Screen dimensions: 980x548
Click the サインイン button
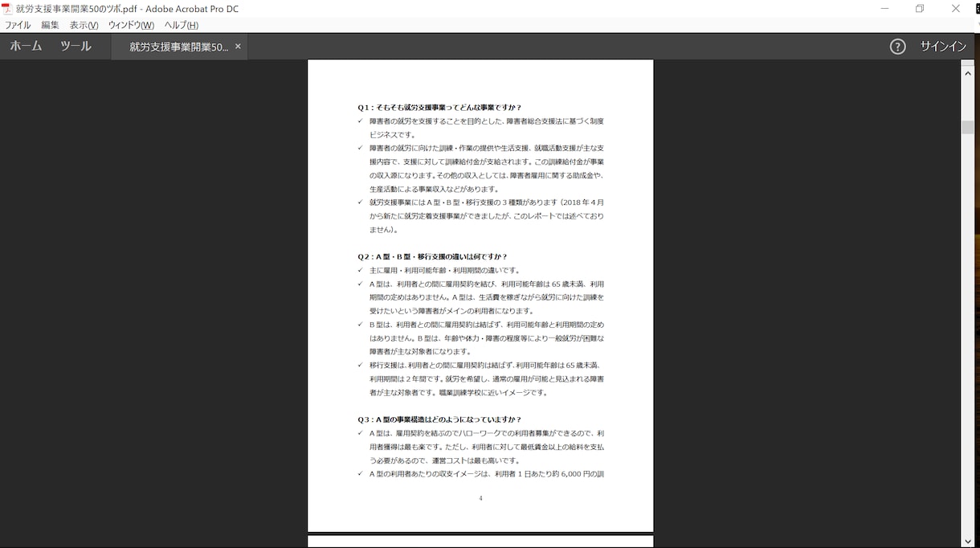tap(943, 47)
